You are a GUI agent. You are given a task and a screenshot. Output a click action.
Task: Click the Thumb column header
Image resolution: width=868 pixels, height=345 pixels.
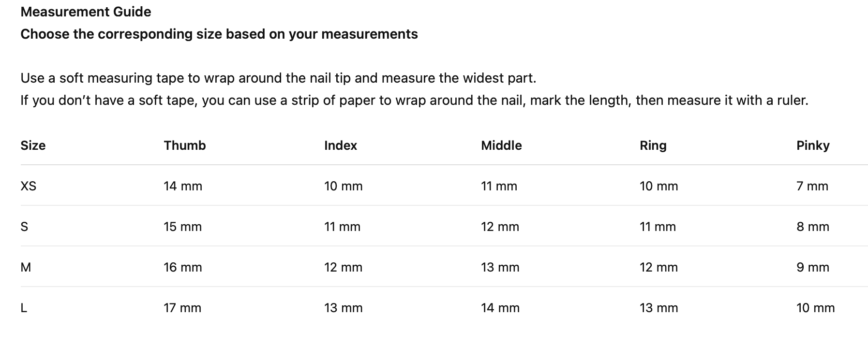point(184,145)
